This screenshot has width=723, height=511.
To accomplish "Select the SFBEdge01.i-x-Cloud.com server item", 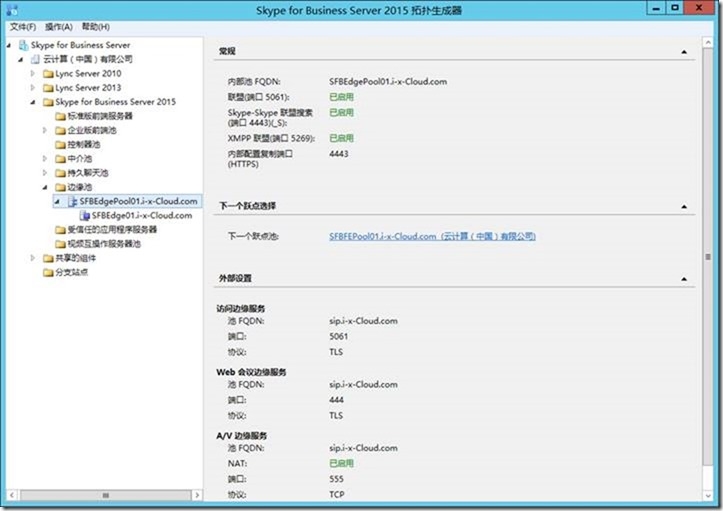I will coord(142,215).
